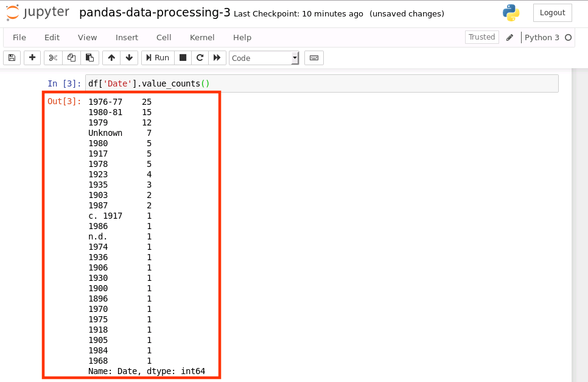Open the Kernel menu
The height and width of the screenshot is (382, 588).
(202, 38)
